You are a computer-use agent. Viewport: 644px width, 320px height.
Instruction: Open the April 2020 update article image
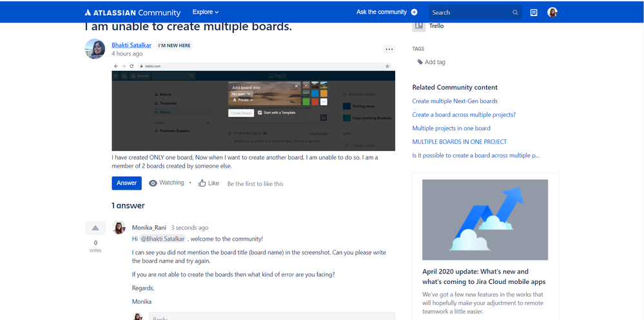pos(485,219)
